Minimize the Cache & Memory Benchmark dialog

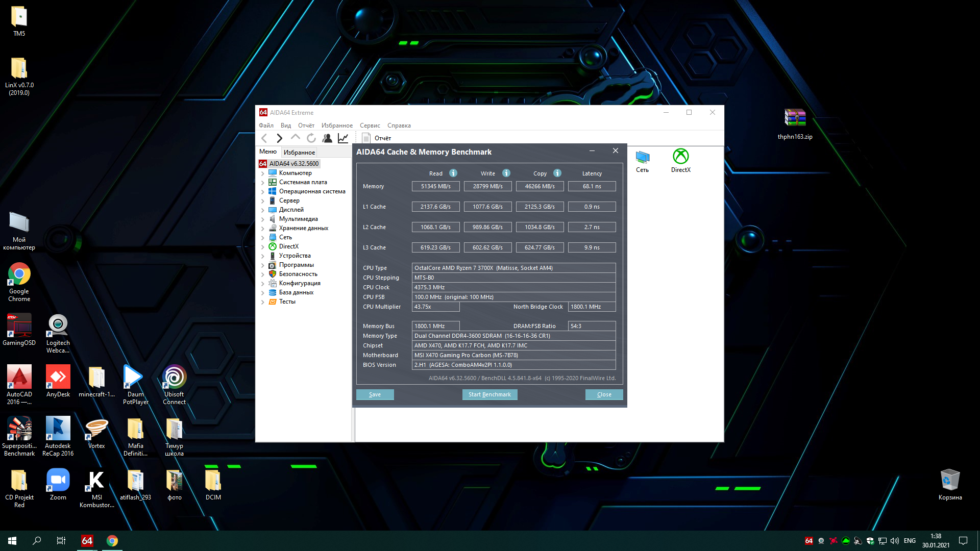[x=592, y=151]
